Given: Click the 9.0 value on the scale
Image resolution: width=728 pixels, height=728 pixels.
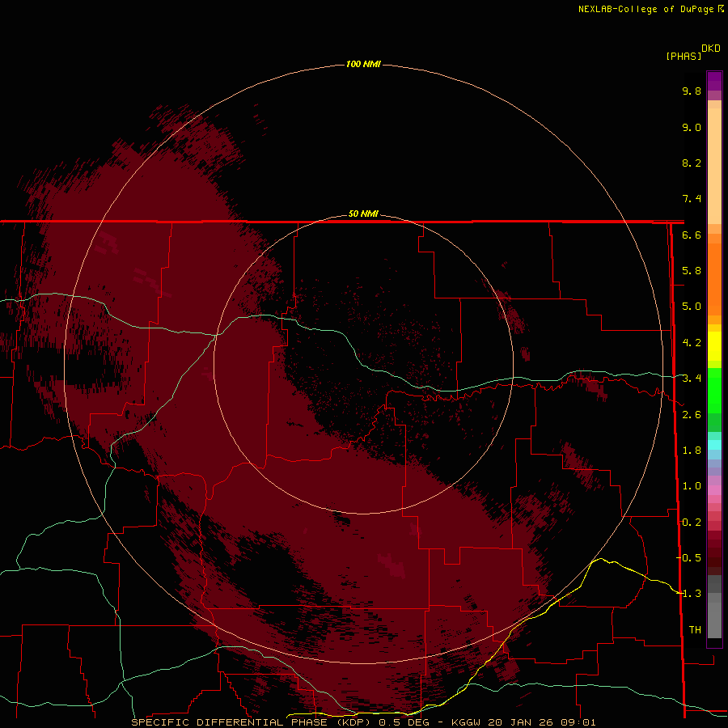Looking at the screenshot, I should [692, 127].
